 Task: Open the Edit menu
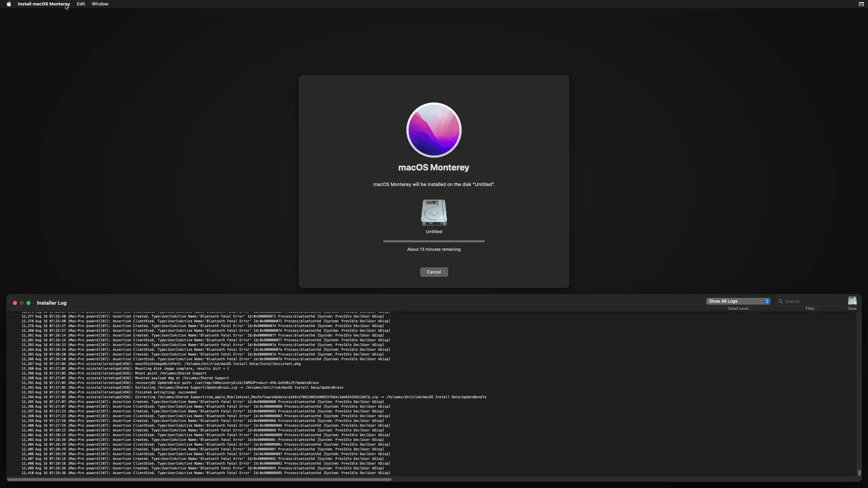point(81,4)
